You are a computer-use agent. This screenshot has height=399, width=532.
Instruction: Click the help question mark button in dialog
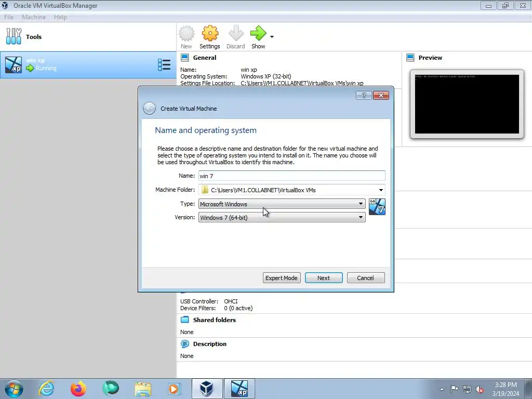pos(364,96)
